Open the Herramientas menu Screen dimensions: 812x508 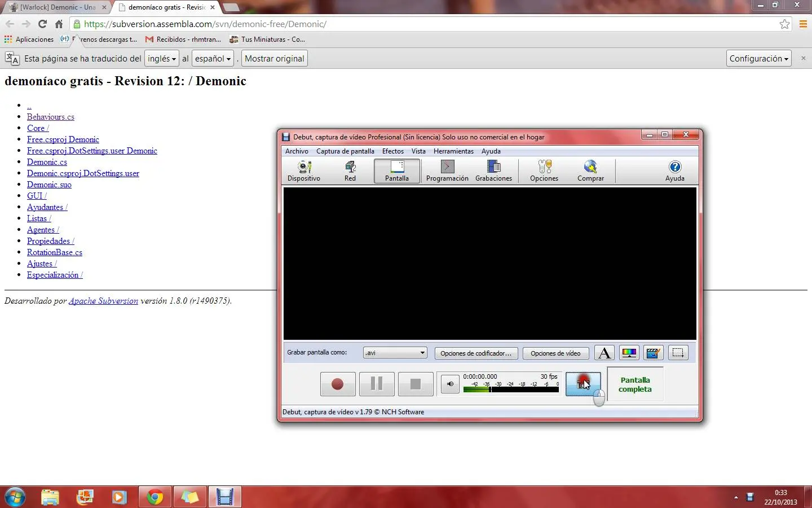click(x=453, y=151)
